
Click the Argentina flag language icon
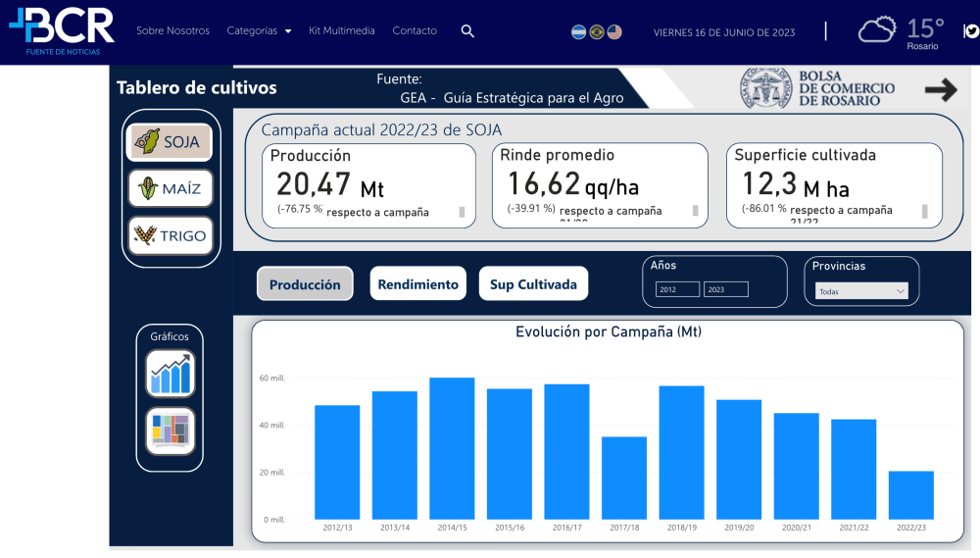579,32
